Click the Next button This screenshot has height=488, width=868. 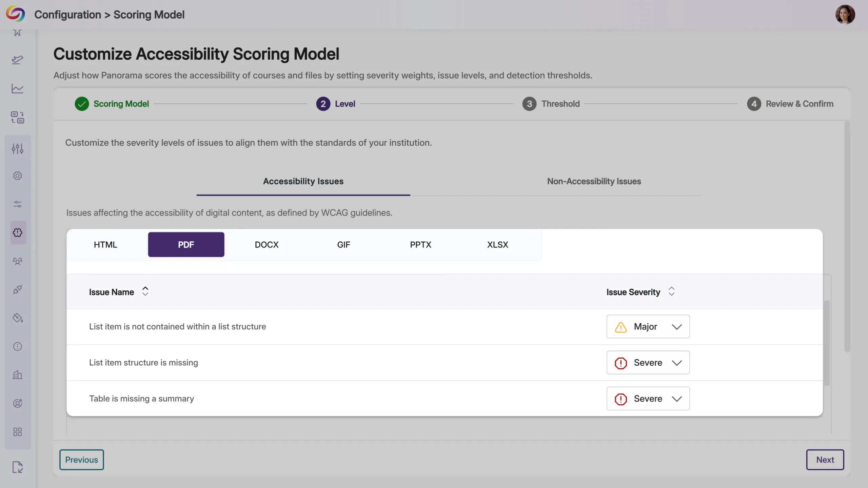pos(825,460)
